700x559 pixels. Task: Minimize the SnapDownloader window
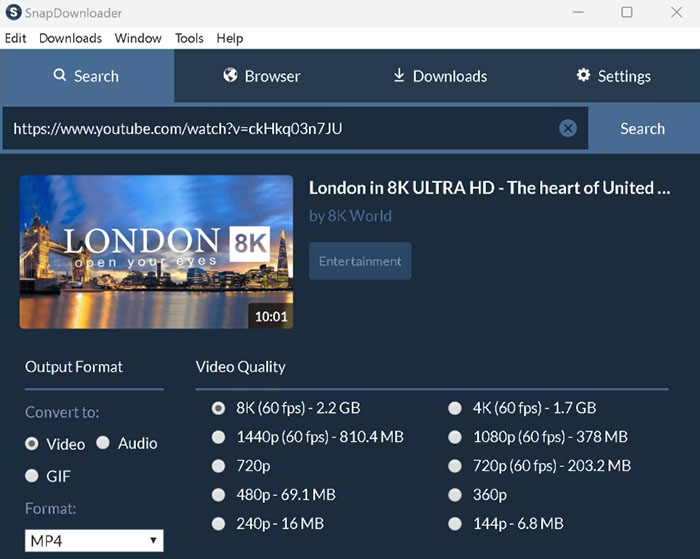point(579,12)
